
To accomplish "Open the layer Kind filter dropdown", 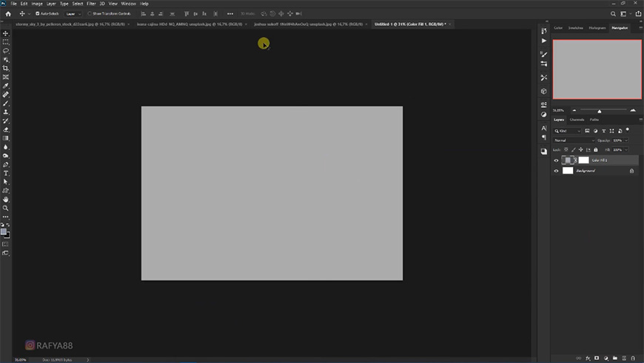I will pos(567,131).
